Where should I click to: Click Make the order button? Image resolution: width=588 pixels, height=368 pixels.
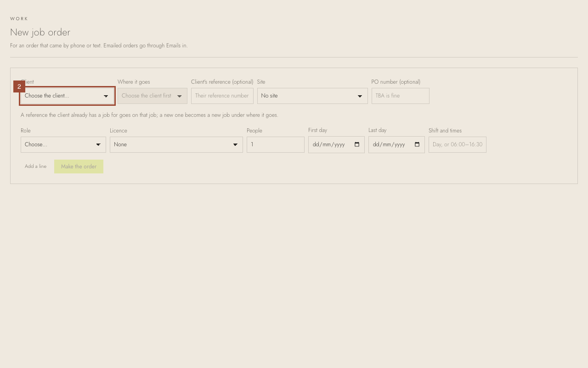[x=79, y=167]
